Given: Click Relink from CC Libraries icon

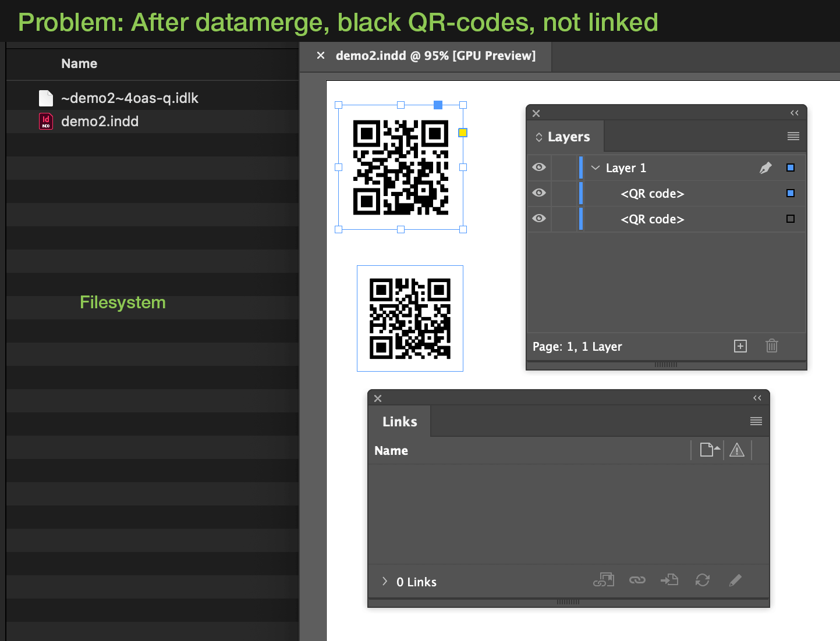Looking at the screenshot, I should (604, 580).
